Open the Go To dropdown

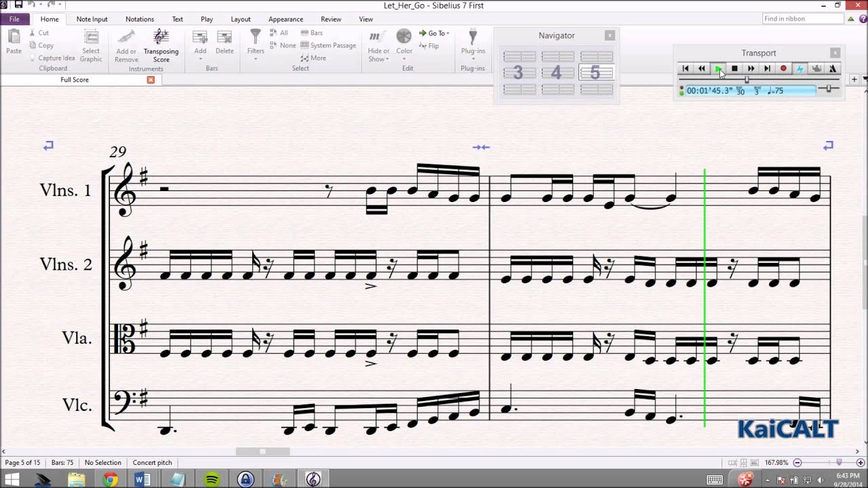[434, 33]
